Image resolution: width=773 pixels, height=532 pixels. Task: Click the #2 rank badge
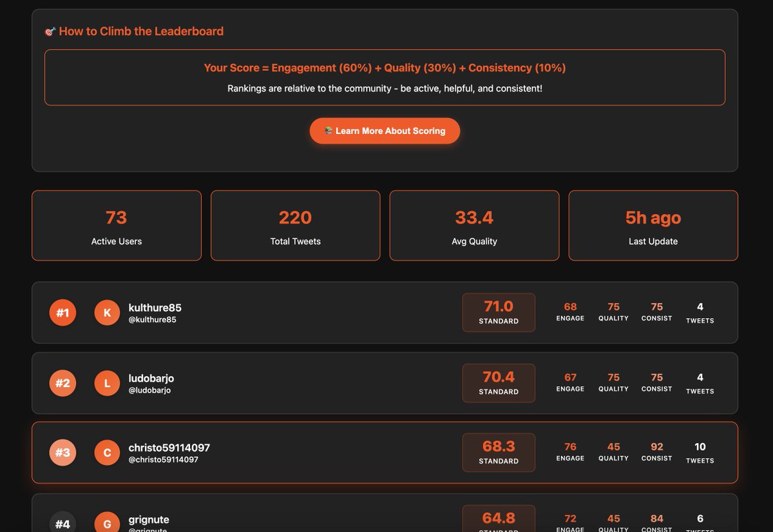[x=62, y=383]
